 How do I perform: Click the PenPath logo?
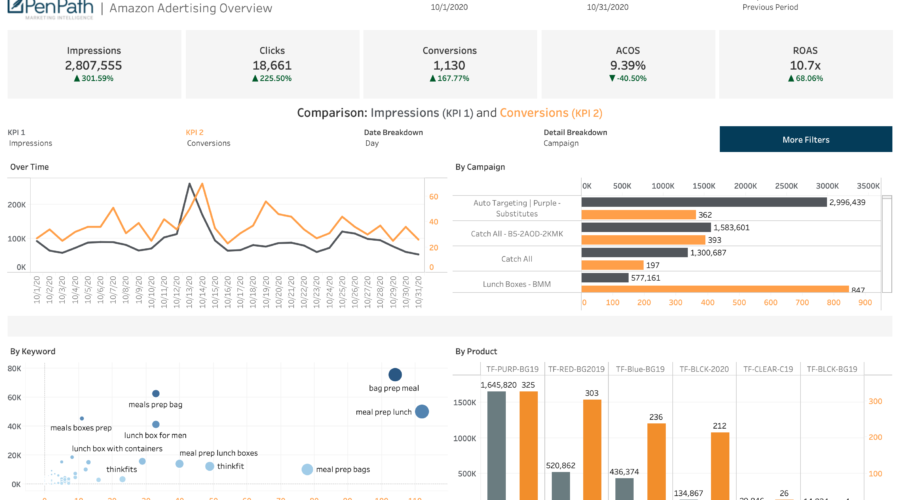click(x=51, y=9)
